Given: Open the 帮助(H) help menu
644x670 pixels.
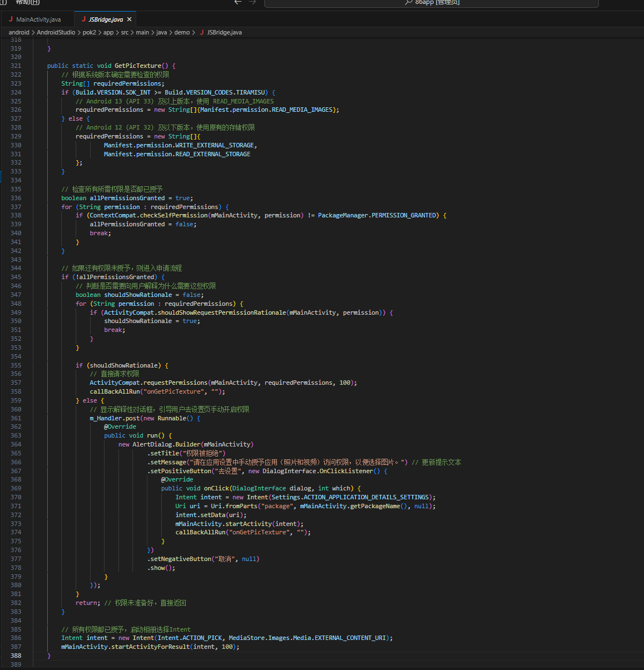Looking at the screenshot, I should coord(28,2).
